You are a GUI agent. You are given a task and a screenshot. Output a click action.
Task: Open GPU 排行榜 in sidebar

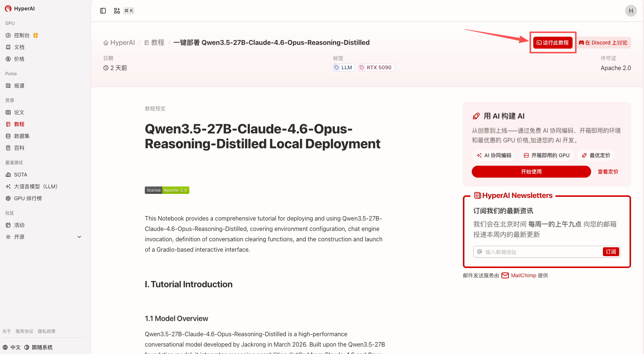pos(28,198)
